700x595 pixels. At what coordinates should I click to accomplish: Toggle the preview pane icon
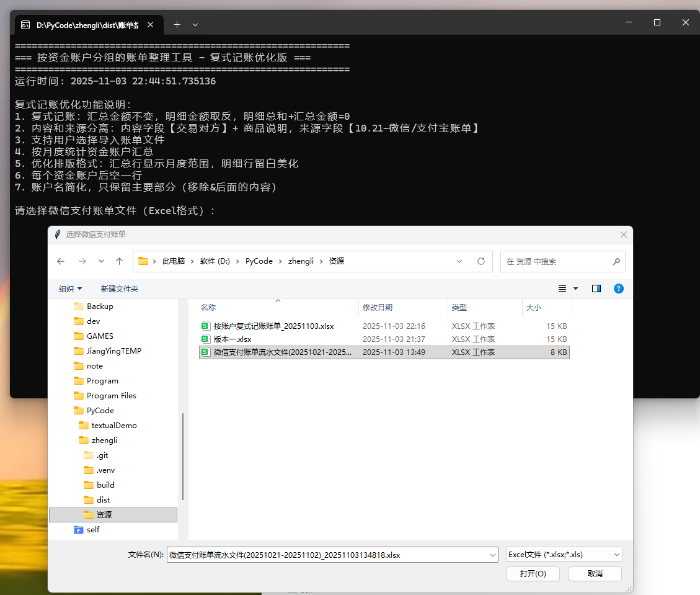596,289
